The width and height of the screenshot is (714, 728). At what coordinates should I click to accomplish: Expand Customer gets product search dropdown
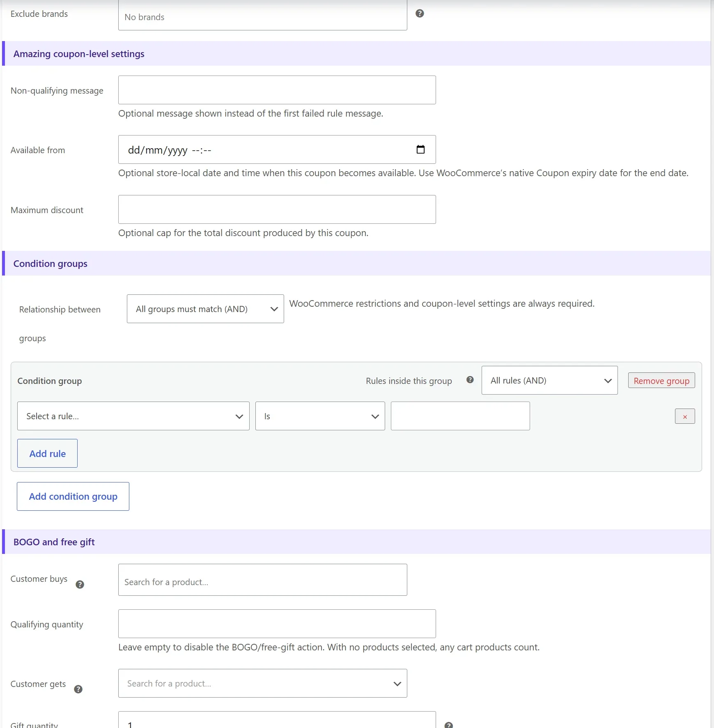tap(263, 683)
